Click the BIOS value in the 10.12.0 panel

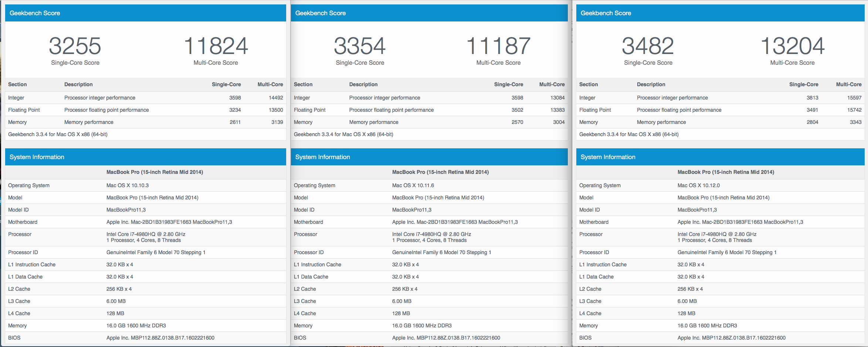coord(732,338)
